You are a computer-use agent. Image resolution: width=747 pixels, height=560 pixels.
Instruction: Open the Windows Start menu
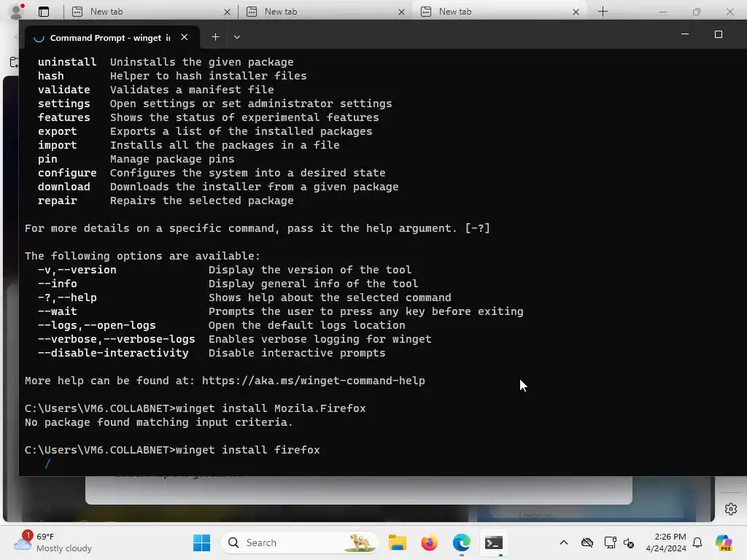201,542
